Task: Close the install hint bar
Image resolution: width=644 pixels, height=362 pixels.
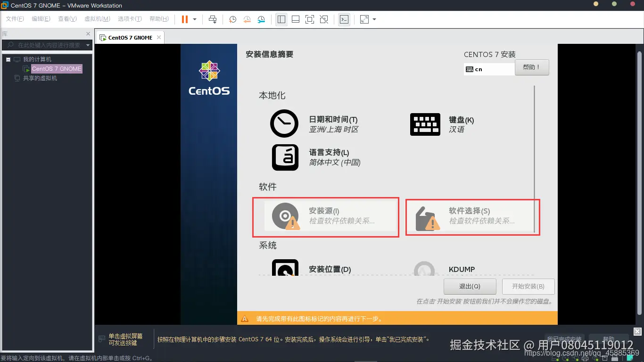Action: pyautogui.click(x=637, y=331)
